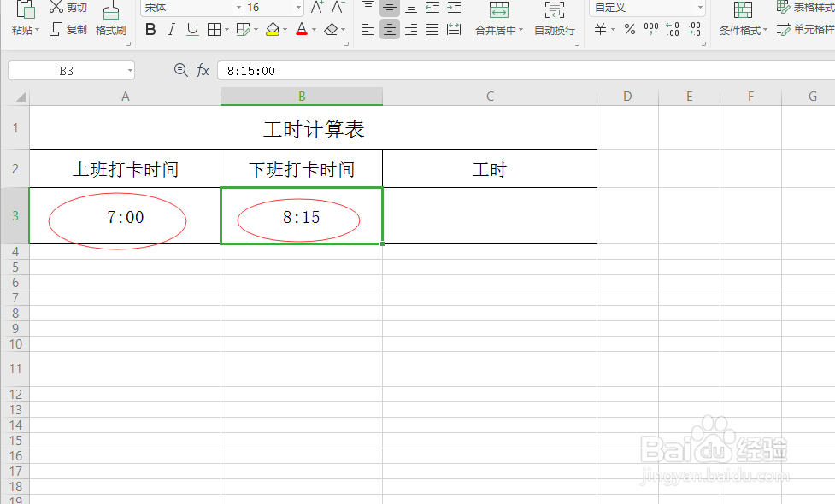835x504 pixels.
Task: Open the 宋体 font name dropdown
Action: 238,8
